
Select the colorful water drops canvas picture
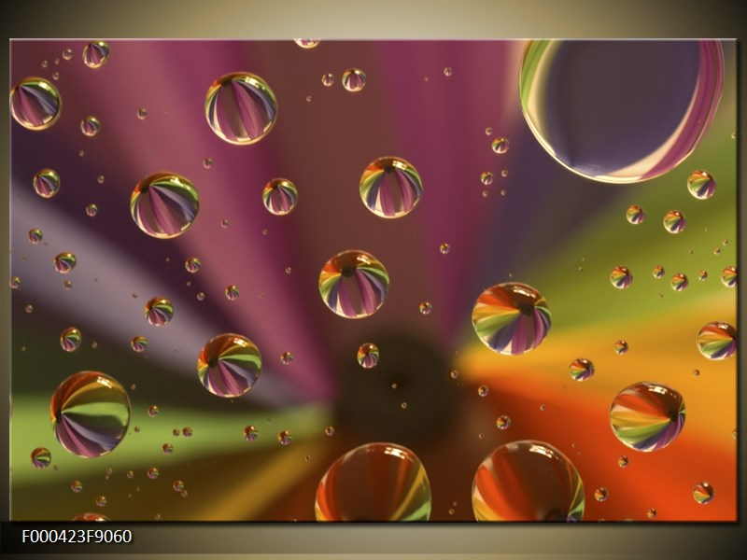373,280
